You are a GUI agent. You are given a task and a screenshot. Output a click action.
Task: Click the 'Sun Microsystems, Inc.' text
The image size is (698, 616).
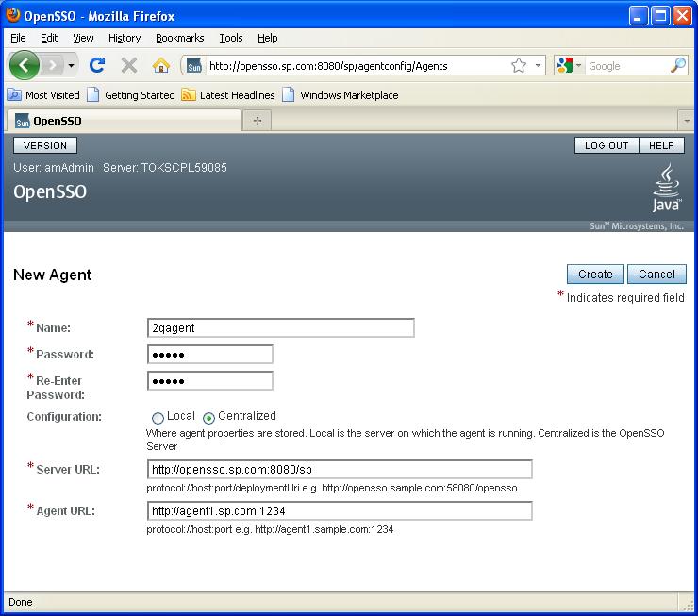[x=637, y=226]
